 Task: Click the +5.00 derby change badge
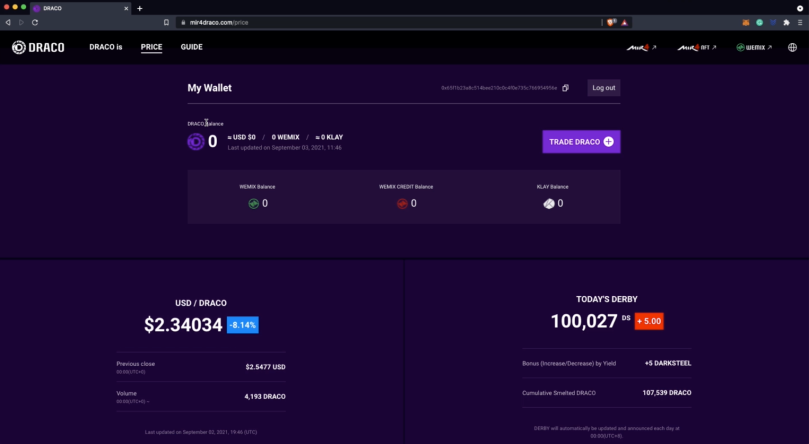(x=649, y=321)
